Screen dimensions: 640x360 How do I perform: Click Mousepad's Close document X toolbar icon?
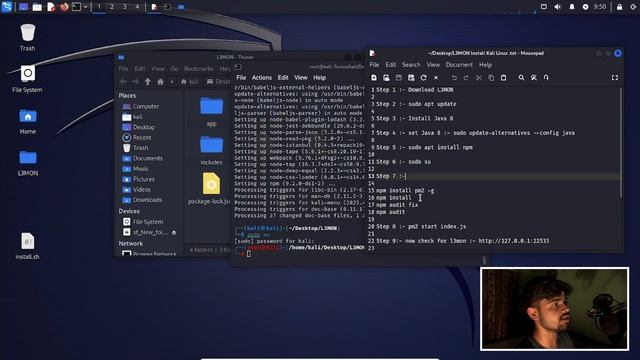pos(436,78)
